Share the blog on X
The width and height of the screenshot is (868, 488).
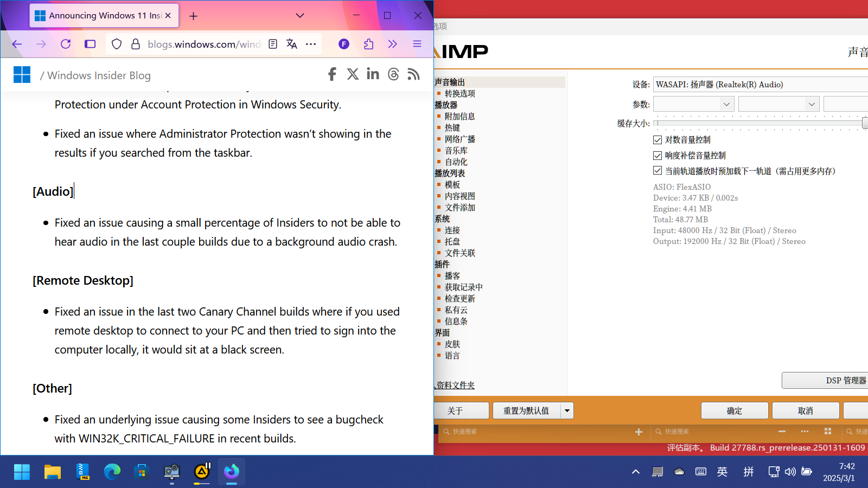pyautogui.click(x=353, y=74)
